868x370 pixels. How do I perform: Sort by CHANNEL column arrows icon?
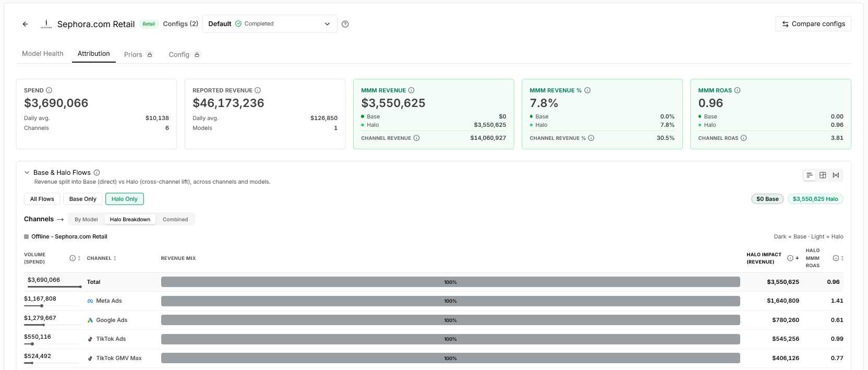pos(115,258)
